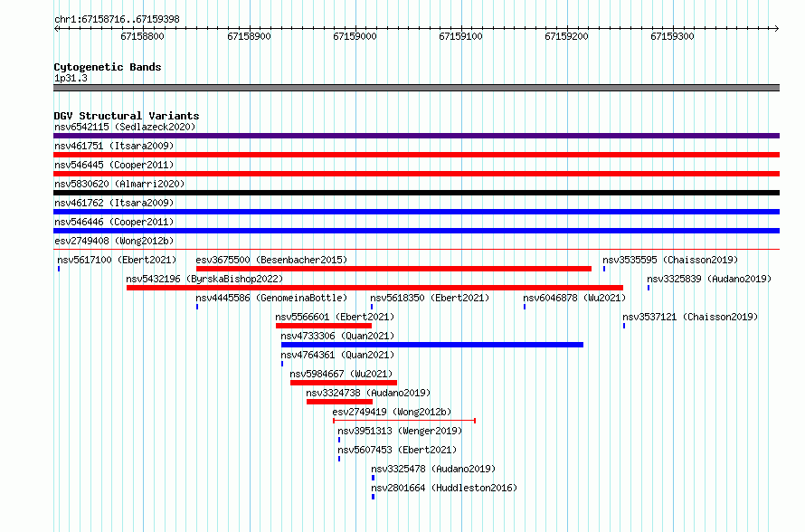Click the chr1:67158716..67159398 coordinate label
The image size is (805, 532).
coord(117,20)
